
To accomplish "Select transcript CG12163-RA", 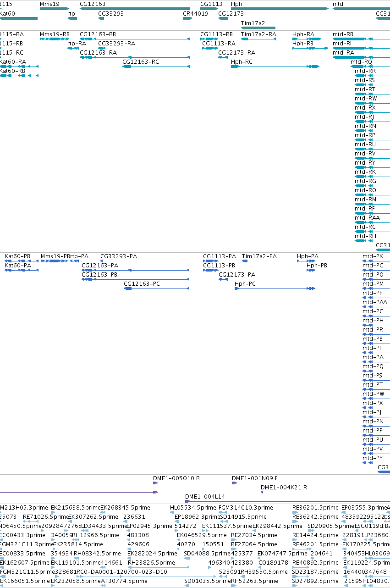I will coord(99,53).
